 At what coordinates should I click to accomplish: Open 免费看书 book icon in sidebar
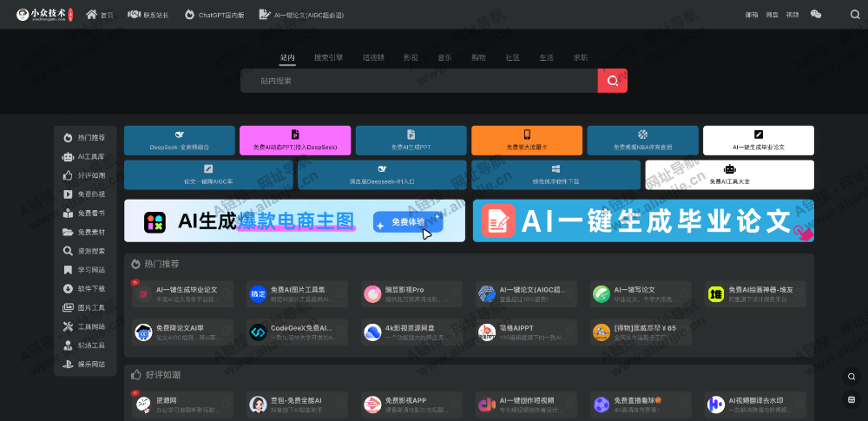(68, 214)
